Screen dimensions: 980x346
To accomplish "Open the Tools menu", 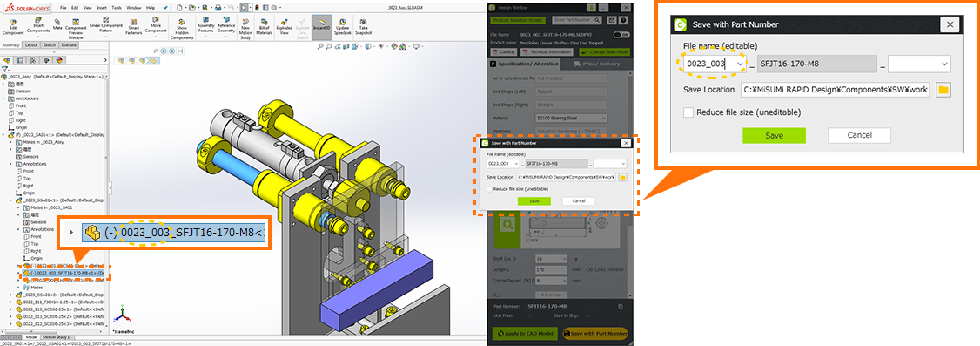I will point(98,8).
